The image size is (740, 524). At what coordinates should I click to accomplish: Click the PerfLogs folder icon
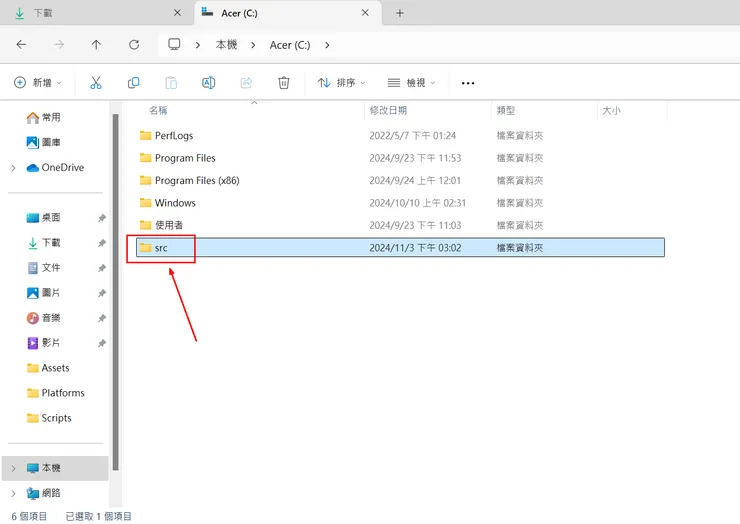(x=145, y=135)
